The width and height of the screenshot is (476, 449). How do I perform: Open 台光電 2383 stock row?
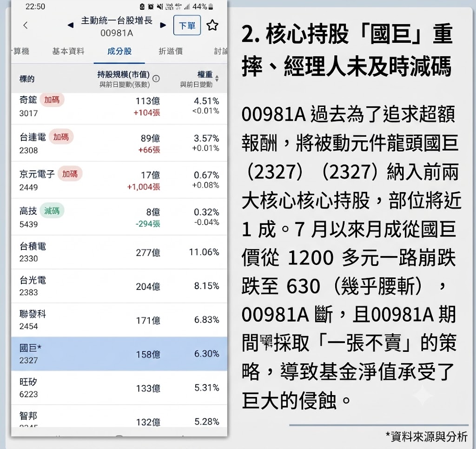[119, 286]
